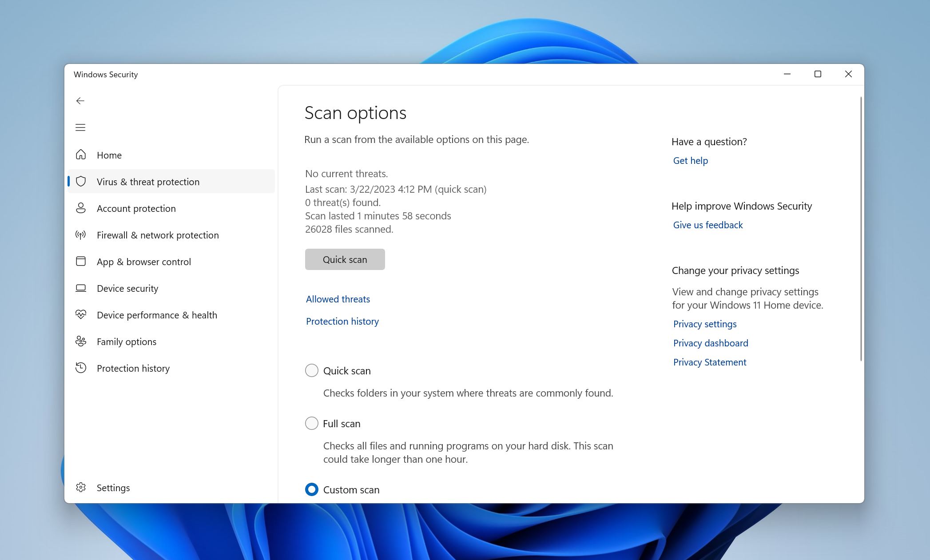This screenshot has height=560, width=930.
Task: Navigate back using the back arrow
Action: (79, 100)
